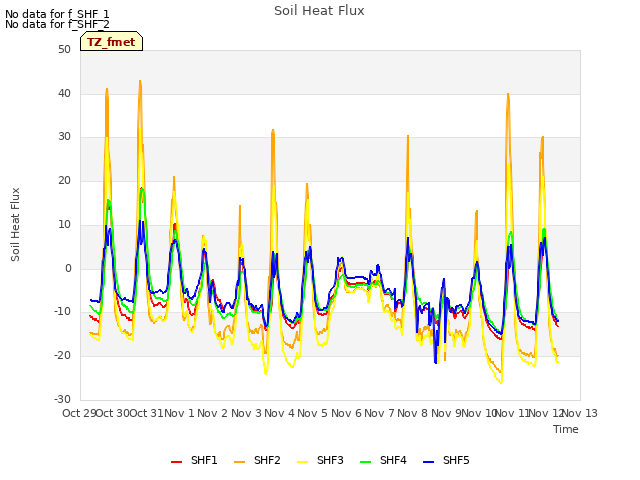The width and height of the screenshot is (640, 480).
Task: Click the Nov 9 x-axis date label
Action: (446, 413)
